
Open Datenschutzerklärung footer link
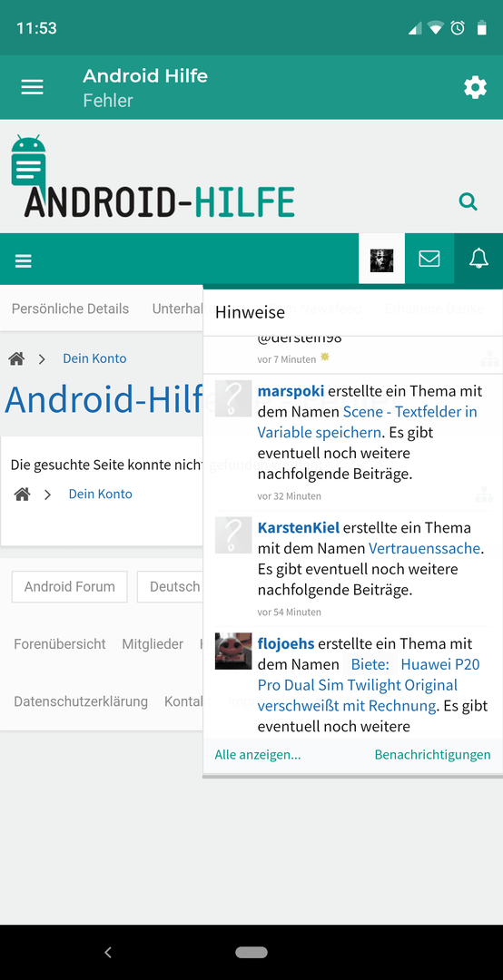[x=81, y=701]
